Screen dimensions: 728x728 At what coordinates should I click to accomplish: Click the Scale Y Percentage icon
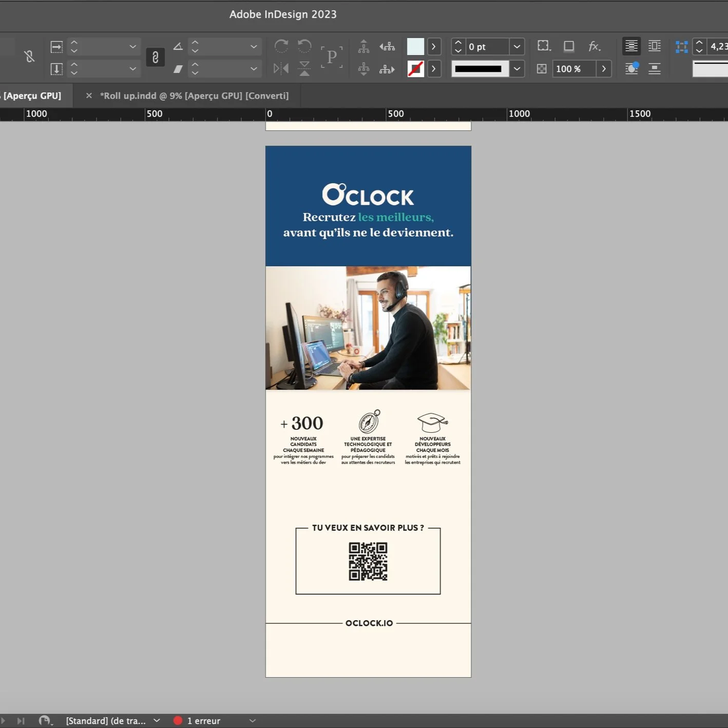(x=56, y=68)
